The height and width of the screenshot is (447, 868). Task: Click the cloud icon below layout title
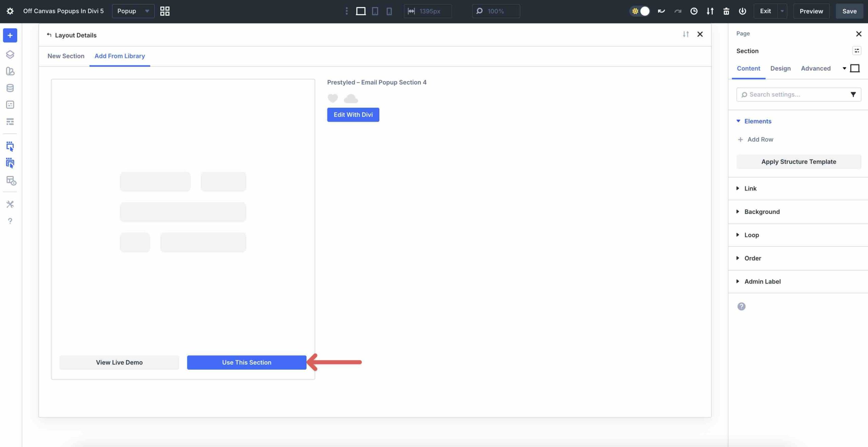(351, 99)
